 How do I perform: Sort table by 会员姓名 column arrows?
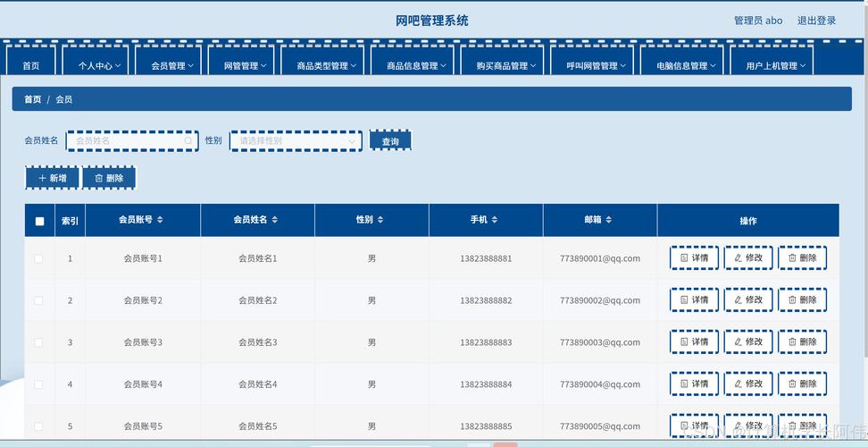(275, 220)
